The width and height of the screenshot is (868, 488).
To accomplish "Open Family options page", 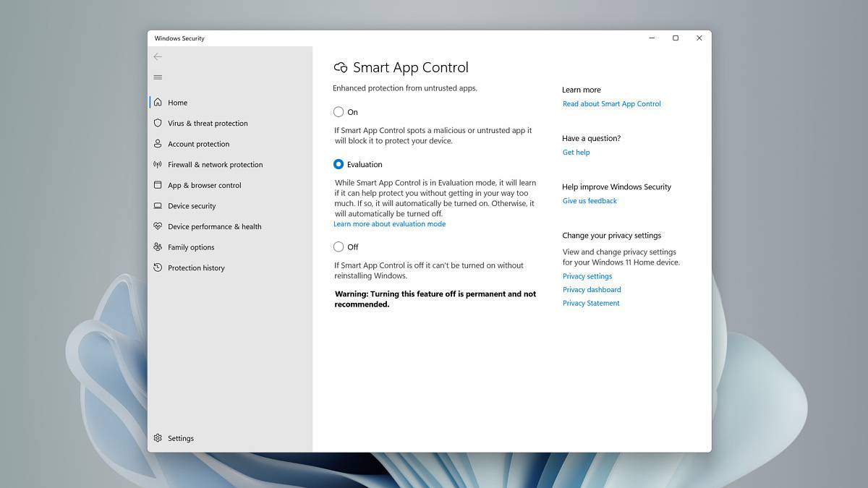I will pyautogui.click(x=230, y=247).
